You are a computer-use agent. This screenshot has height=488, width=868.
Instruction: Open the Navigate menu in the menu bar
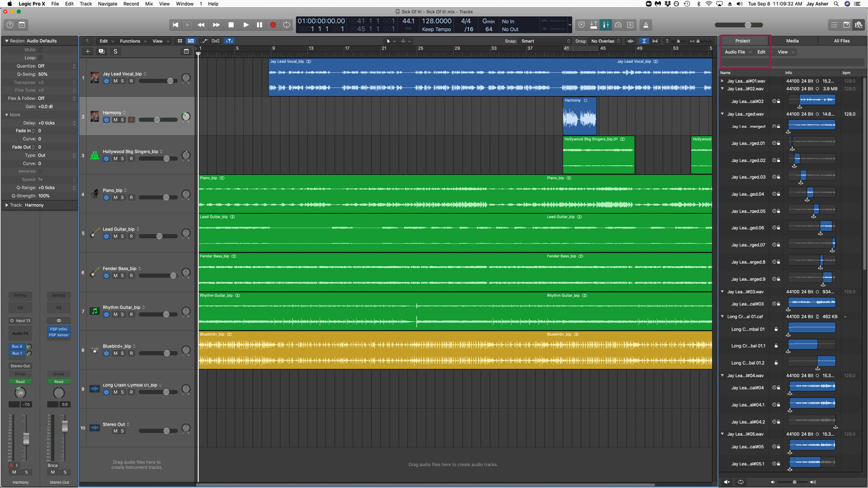107,4
